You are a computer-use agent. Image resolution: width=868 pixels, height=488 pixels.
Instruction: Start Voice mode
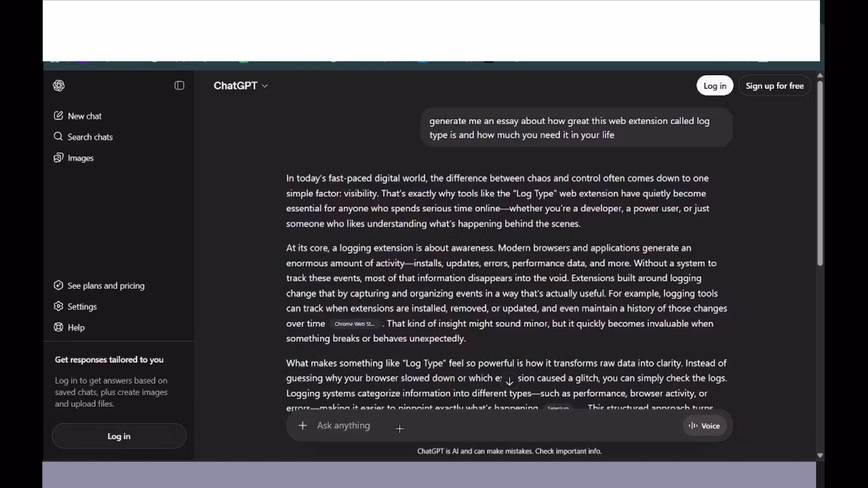coord(704,426)
